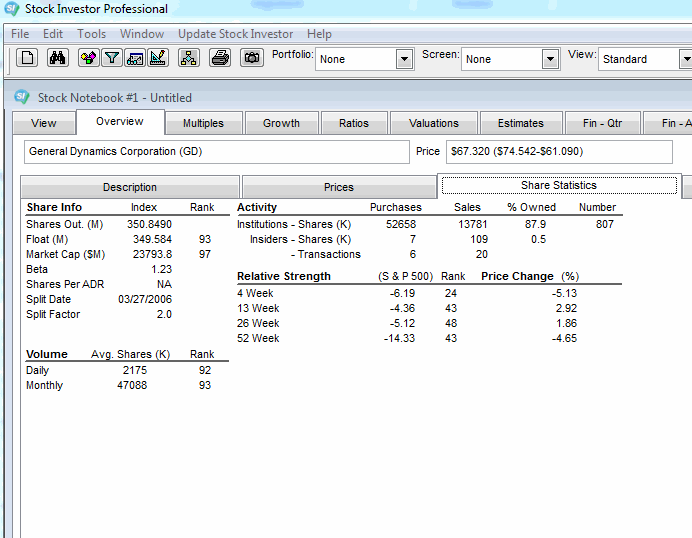
Task: Open the View dropdown set to Standard
Action: click(685, 60)
